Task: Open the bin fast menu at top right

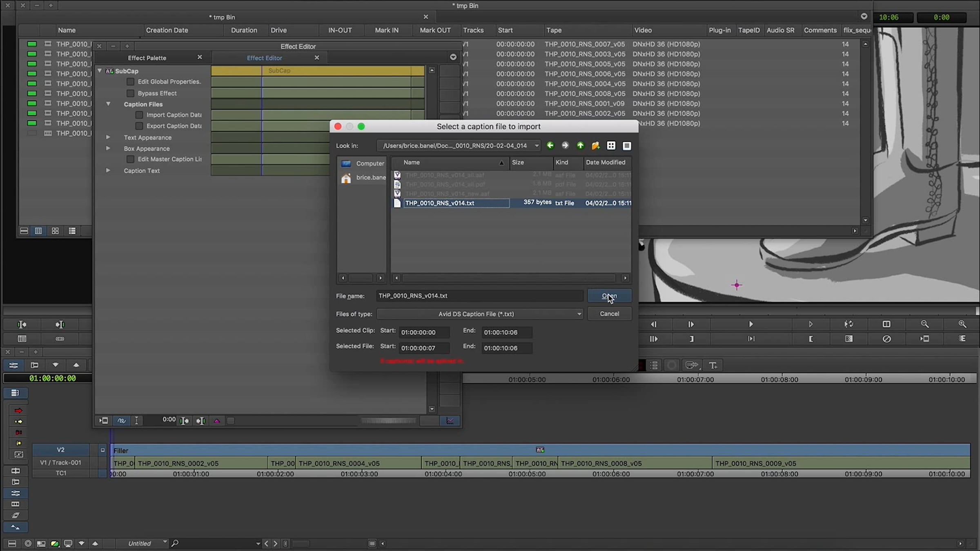Action: [x=864, y=17]
